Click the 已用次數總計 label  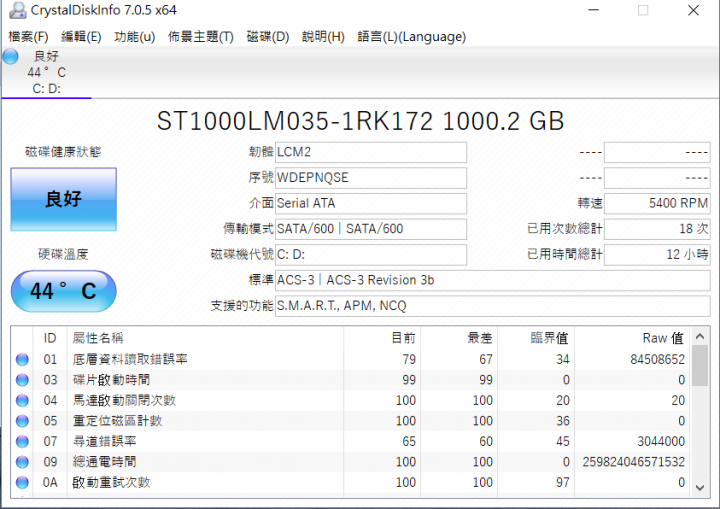(564, 229)
